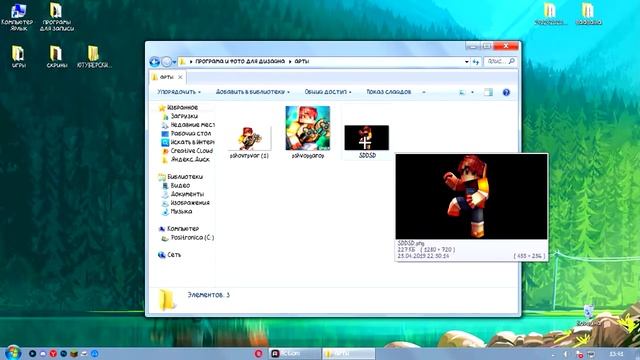Open the Windows Start menu orb

point(13,353)
